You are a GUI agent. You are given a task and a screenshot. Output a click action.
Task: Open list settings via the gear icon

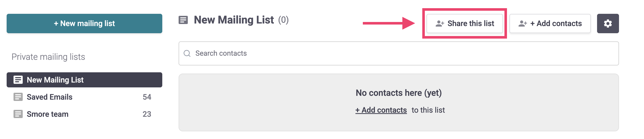click(x=608, y=24)
